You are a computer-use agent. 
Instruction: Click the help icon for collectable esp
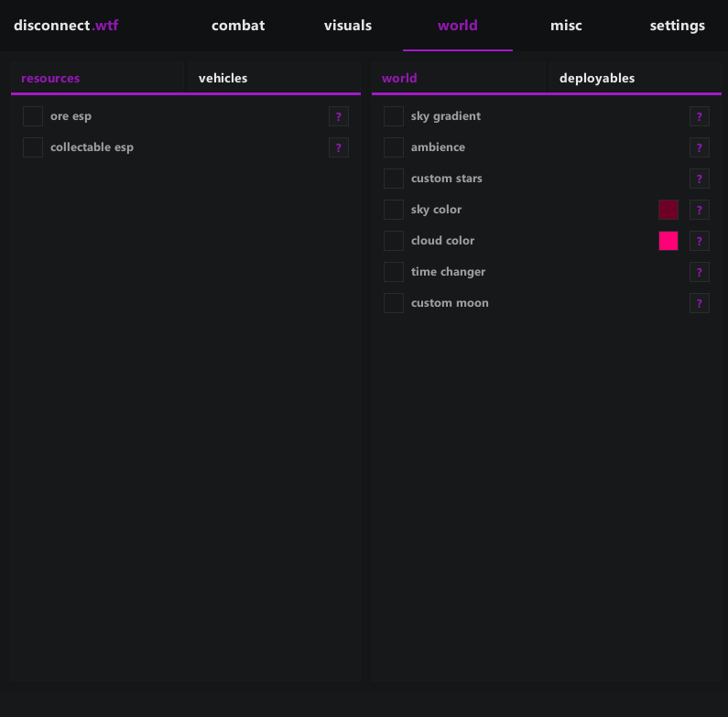[x=339, y=147]
